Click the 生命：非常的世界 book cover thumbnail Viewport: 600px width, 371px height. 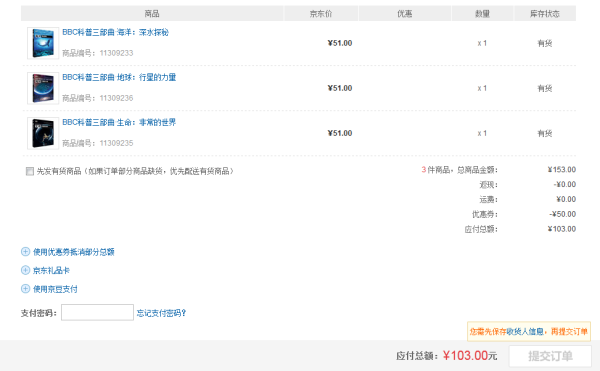pyautogui.click(x=43, y=133)
